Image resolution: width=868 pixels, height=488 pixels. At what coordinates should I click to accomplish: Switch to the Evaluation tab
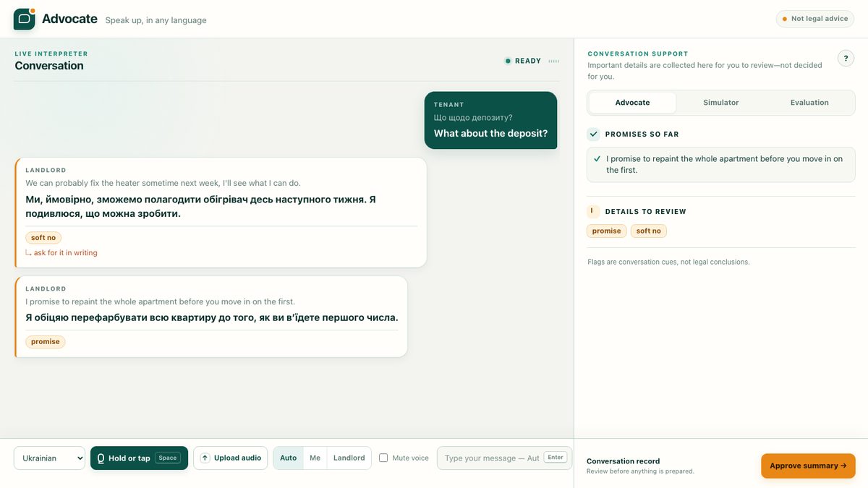pos(809,103)
